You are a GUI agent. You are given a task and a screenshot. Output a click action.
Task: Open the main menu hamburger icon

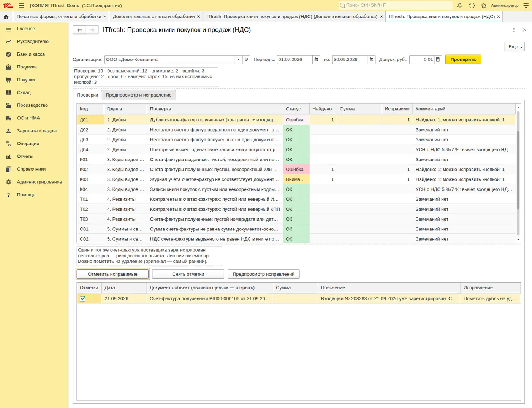coord(21,5)
